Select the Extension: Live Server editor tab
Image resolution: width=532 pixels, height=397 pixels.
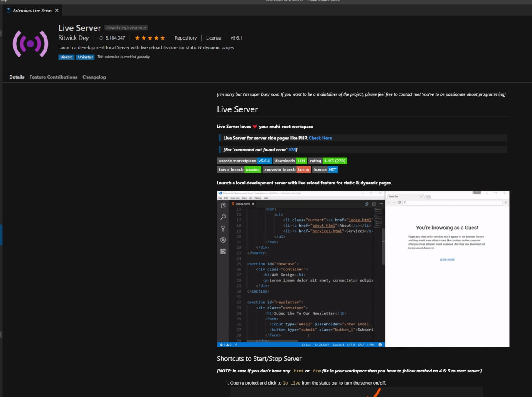32,10
